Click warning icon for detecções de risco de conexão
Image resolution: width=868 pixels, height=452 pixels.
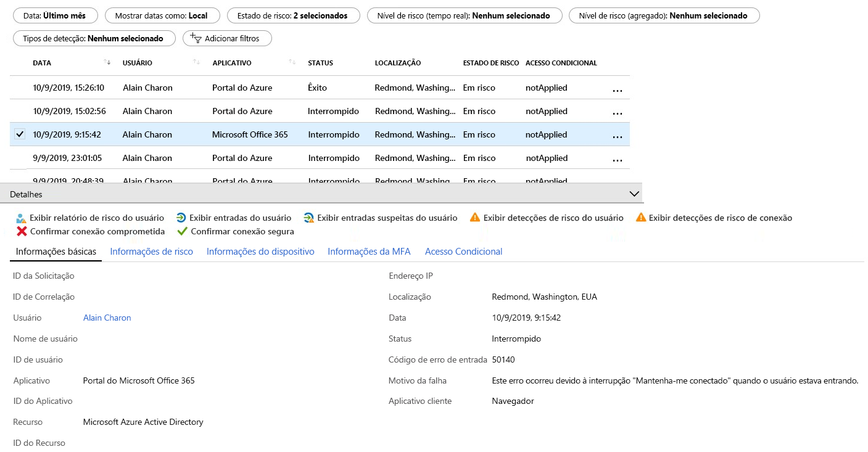tap(641, 218)
